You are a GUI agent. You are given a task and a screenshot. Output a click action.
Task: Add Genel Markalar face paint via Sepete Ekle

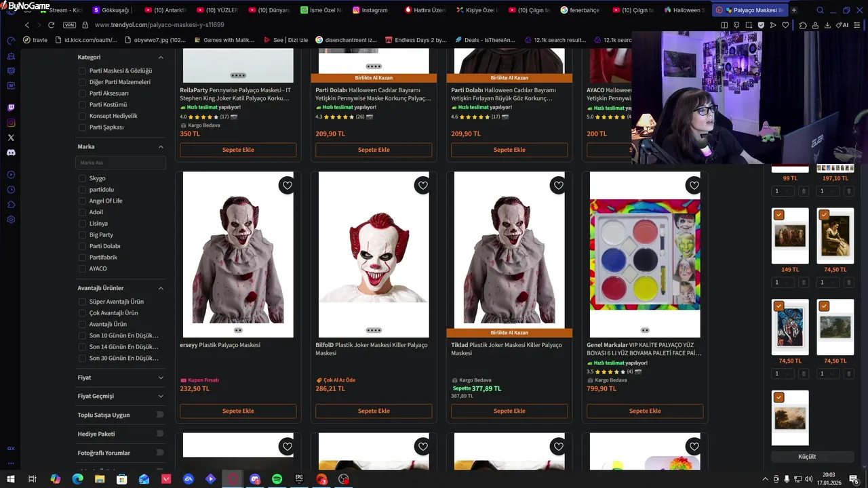click(x=645, y=411)
